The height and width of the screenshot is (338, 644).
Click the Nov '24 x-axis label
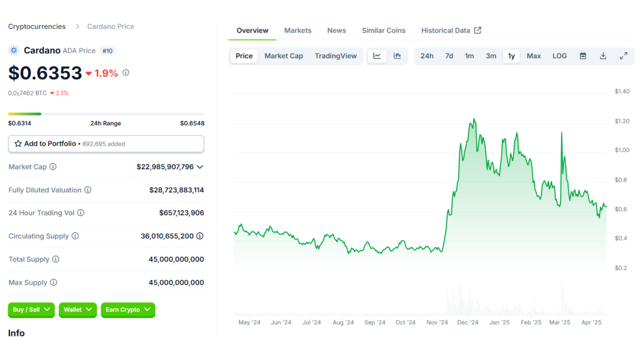coord(437,322)
